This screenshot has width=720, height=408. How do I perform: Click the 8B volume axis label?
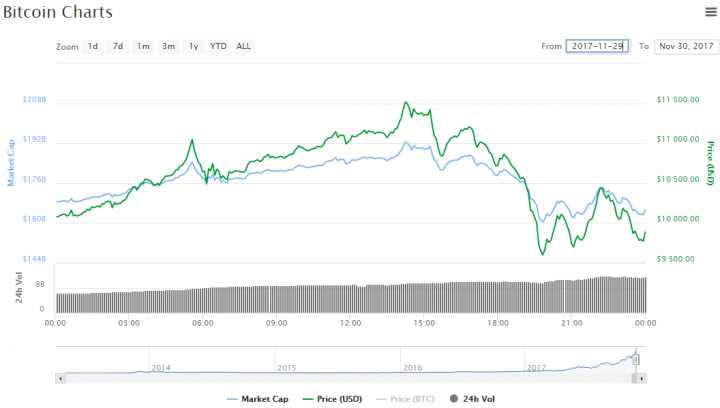[x=40, y=285]
